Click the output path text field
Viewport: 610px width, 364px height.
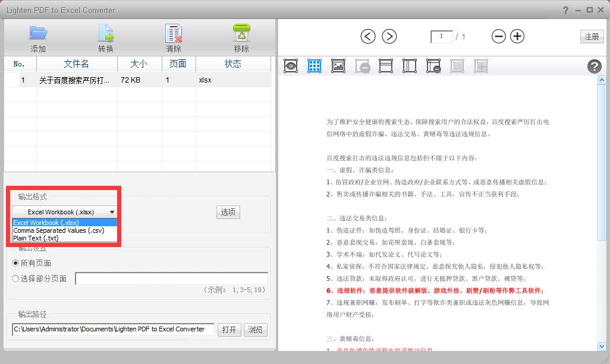click(113, 330)
